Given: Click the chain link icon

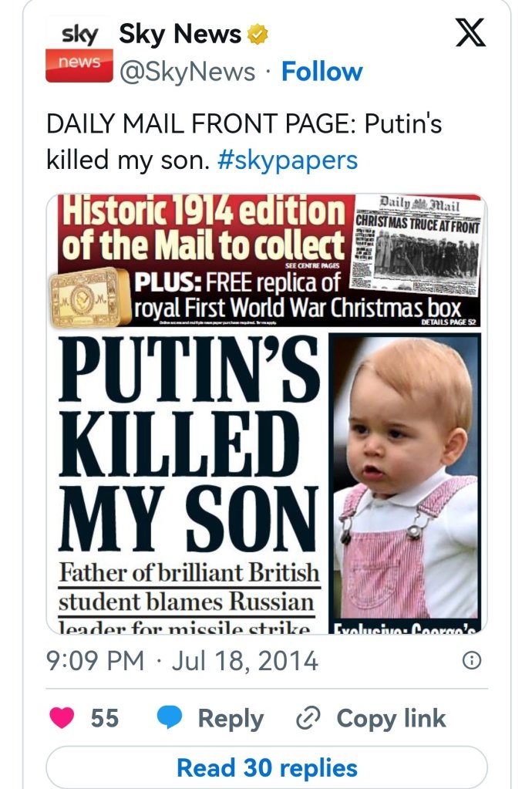Looking at the screenshot, I should click(x=308, y=718).
